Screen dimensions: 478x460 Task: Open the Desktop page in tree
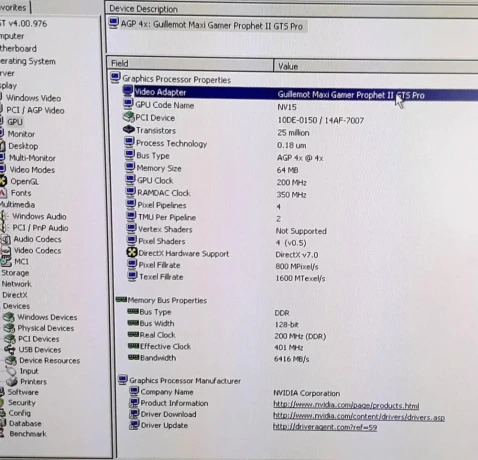pos(23,146)
